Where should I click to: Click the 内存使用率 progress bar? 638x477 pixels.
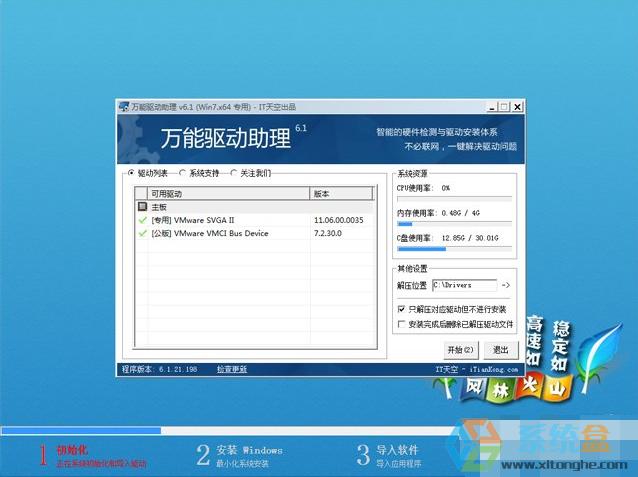[454, 224]
